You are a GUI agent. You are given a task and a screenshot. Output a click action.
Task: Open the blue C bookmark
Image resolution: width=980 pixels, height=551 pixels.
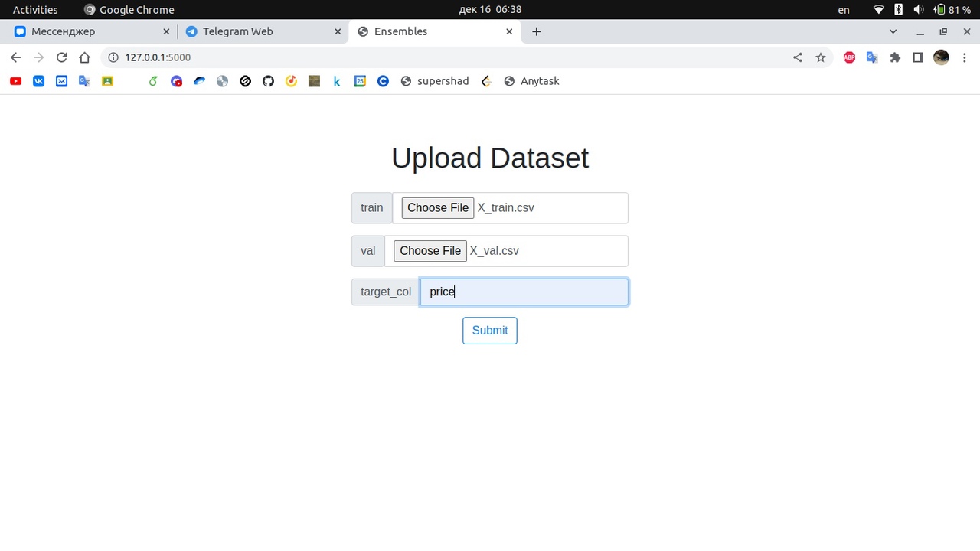point(383,81)
